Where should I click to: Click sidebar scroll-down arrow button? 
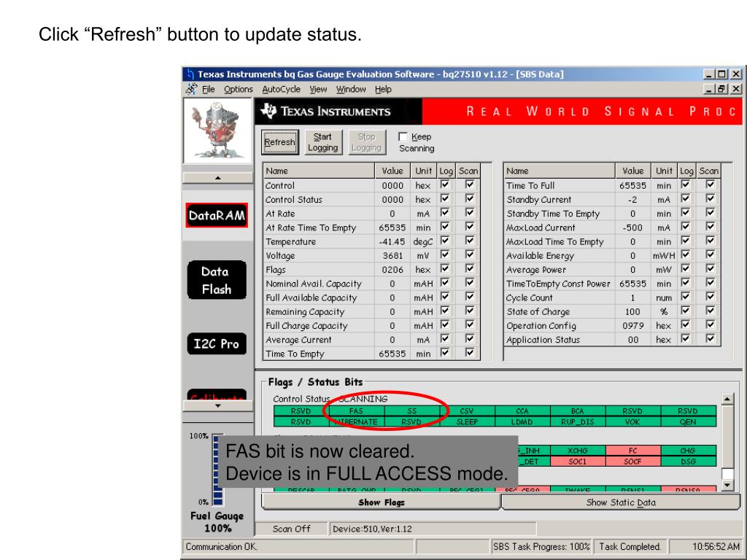tap(217, 405)
